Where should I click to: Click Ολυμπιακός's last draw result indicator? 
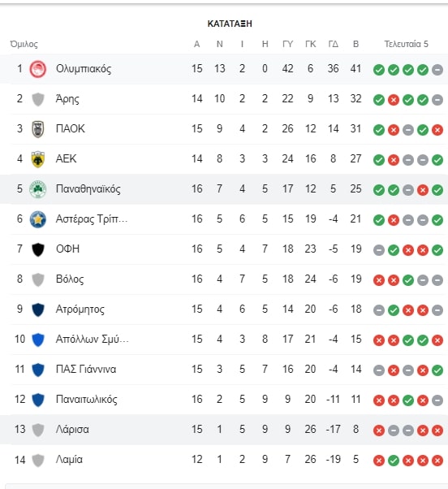tap(437, 70)
